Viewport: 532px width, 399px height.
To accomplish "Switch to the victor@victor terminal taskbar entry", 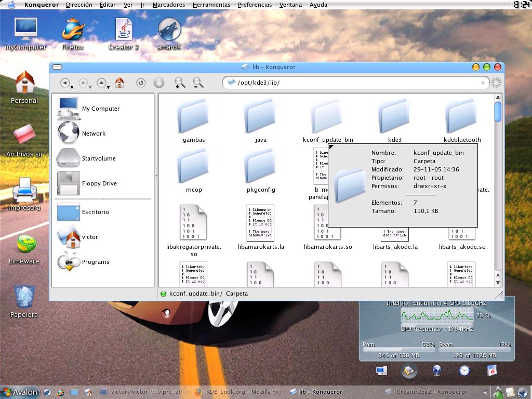I will 144,392.
